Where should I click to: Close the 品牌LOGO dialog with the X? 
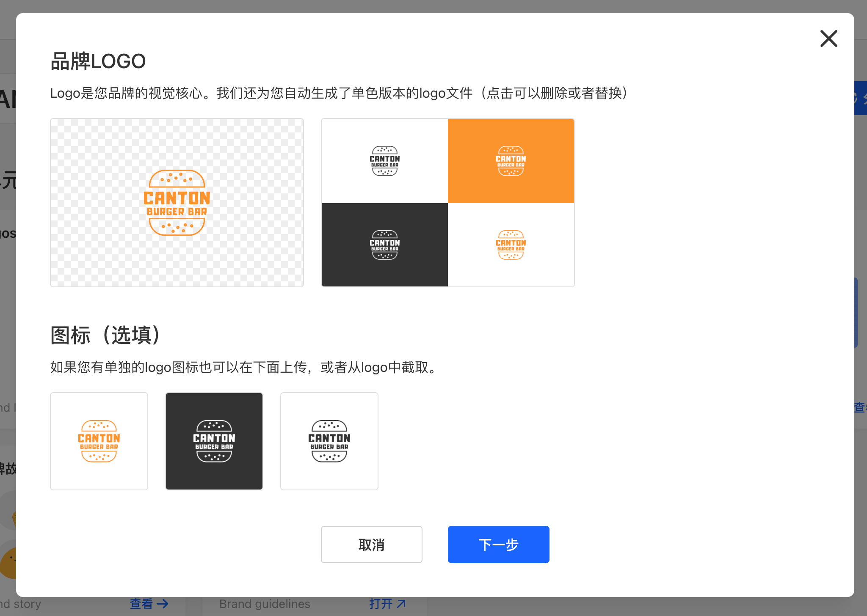[x=828, y=38]
